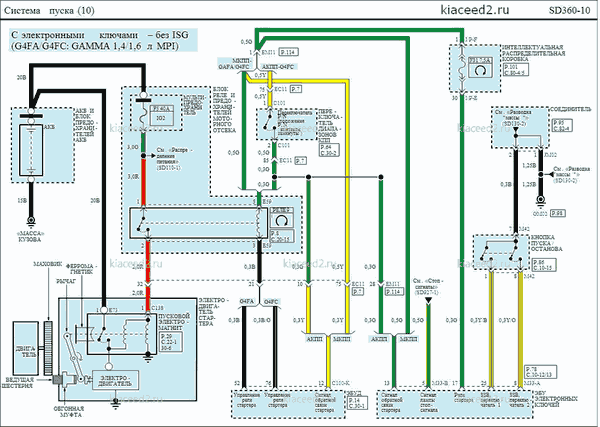This screenshot has width=600, height=427.
Task: Click junction dot on 1,25B ground wire
Action: pos(540,174)
